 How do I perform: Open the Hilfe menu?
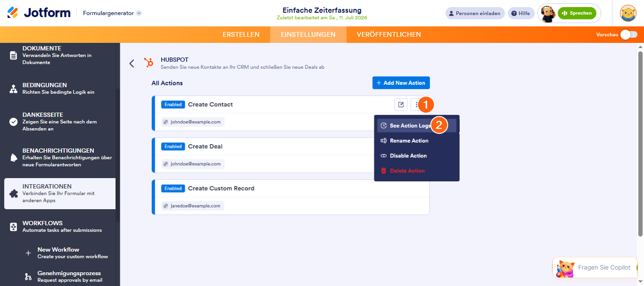pyautogui.click(x=520, y=13)
